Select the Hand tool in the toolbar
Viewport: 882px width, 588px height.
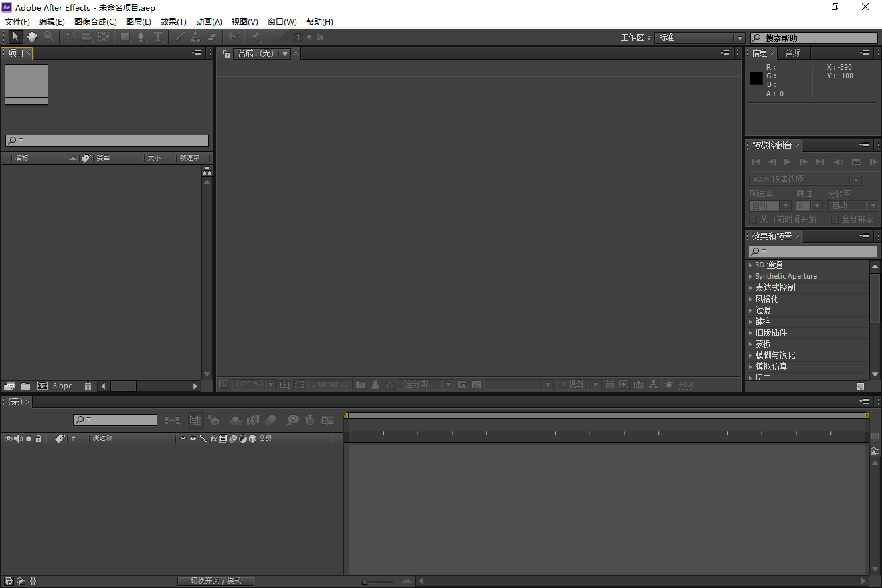point(31,37)
